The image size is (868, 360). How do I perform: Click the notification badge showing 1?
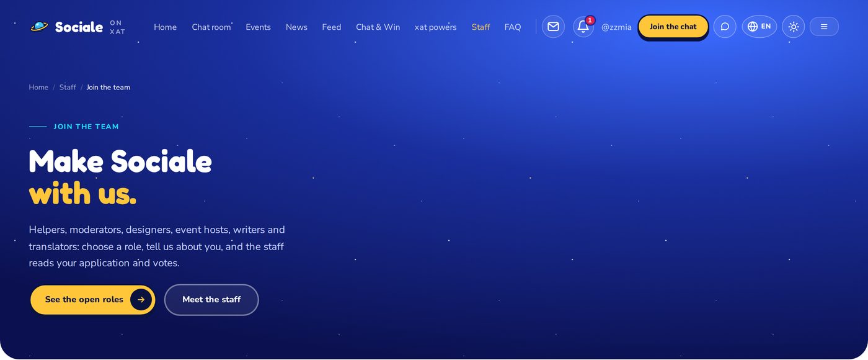click(590, 20)
